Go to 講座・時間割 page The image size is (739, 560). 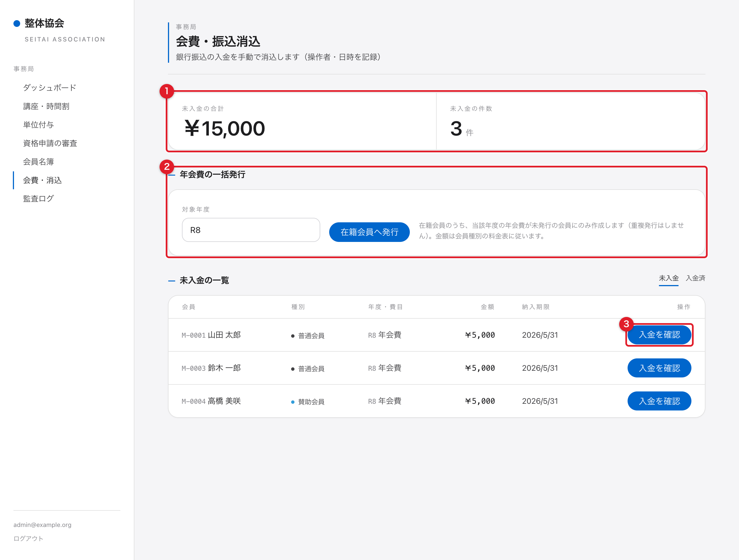click(x=46, y=106)
